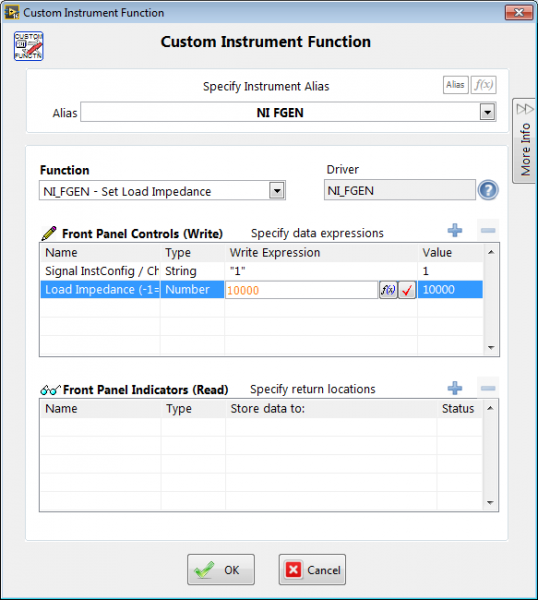Click the NI FGEN alias field
Screen dimensions: 538x600
(x=280, y=112)
